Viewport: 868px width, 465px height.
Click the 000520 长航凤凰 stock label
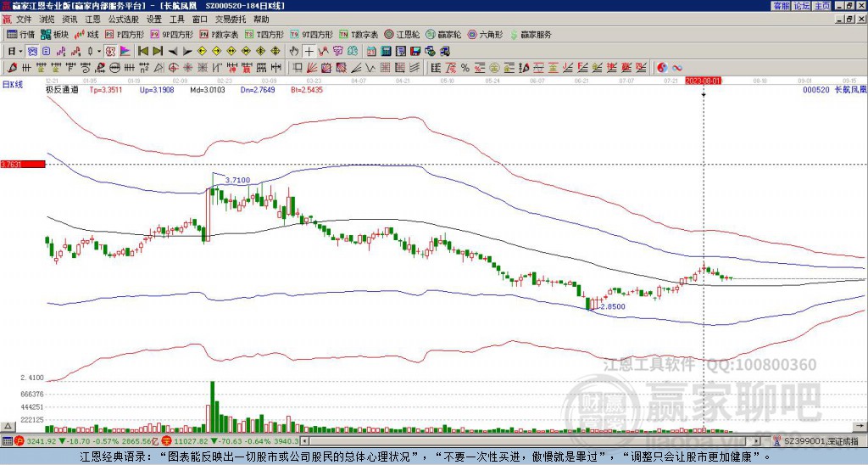[x=834, y=89]
